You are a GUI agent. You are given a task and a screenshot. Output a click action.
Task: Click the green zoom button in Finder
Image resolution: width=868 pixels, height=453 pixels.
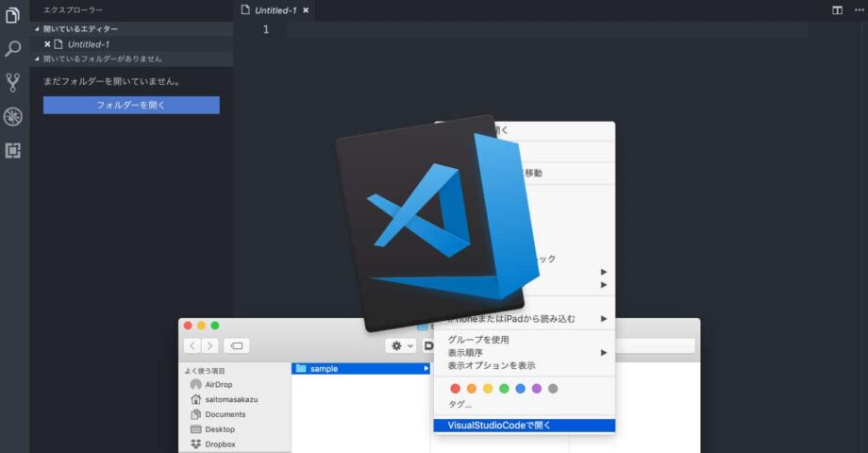point(215,326)
